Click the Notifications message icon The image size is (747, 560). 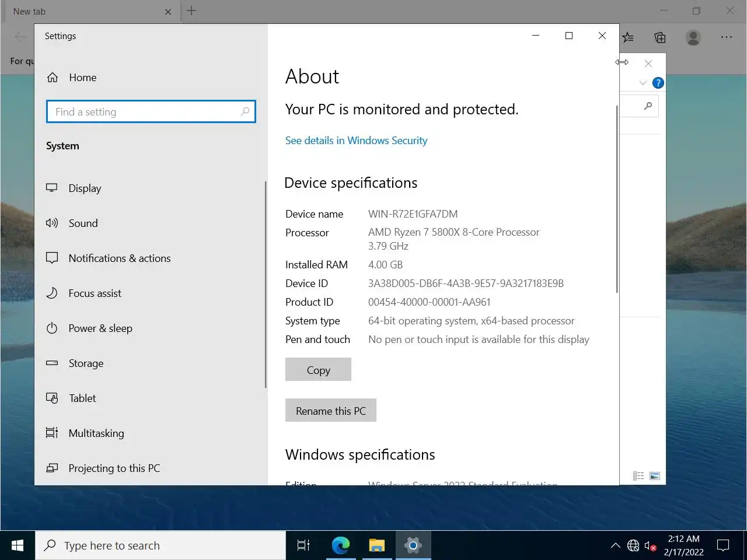click(52, 258)
